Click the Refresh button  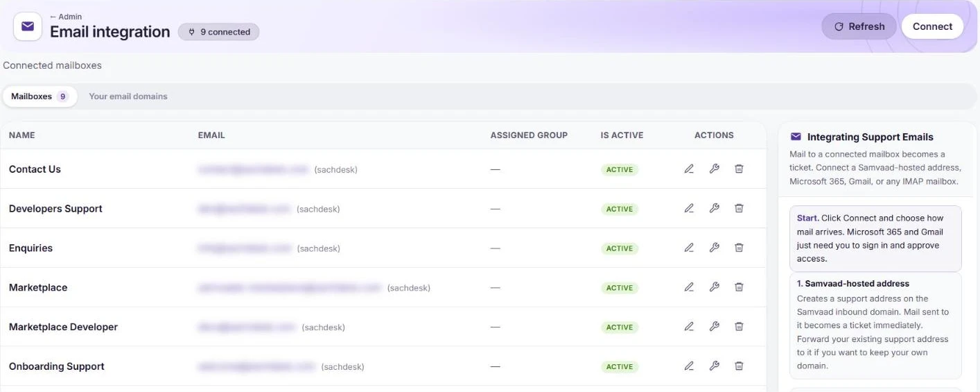point(859,26)
